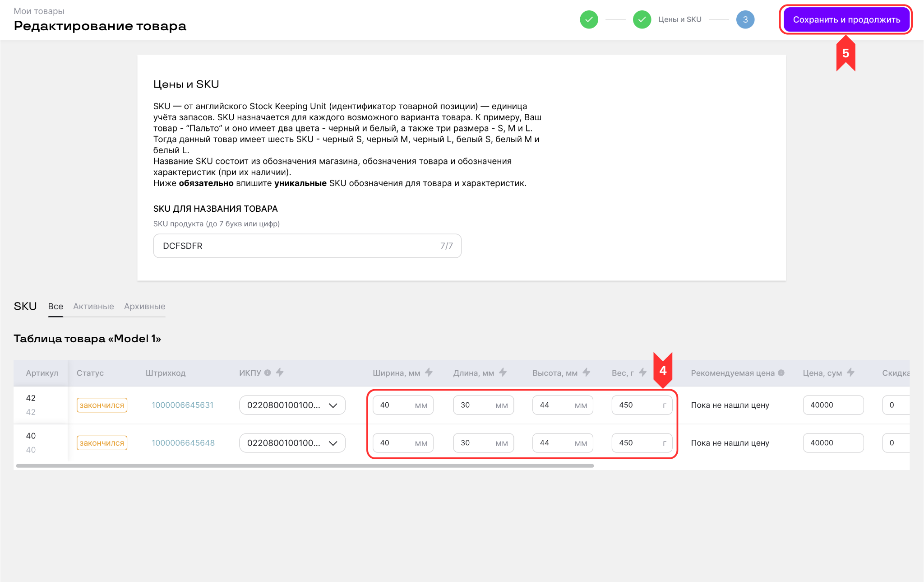Click the Штрихкод column header

coord(166,373)
